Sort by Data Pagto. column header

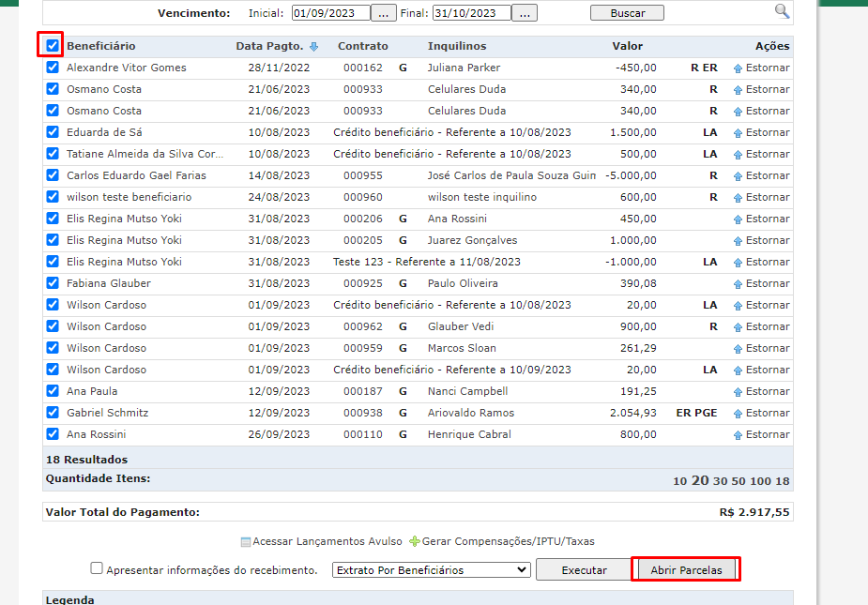click(269, 46)
